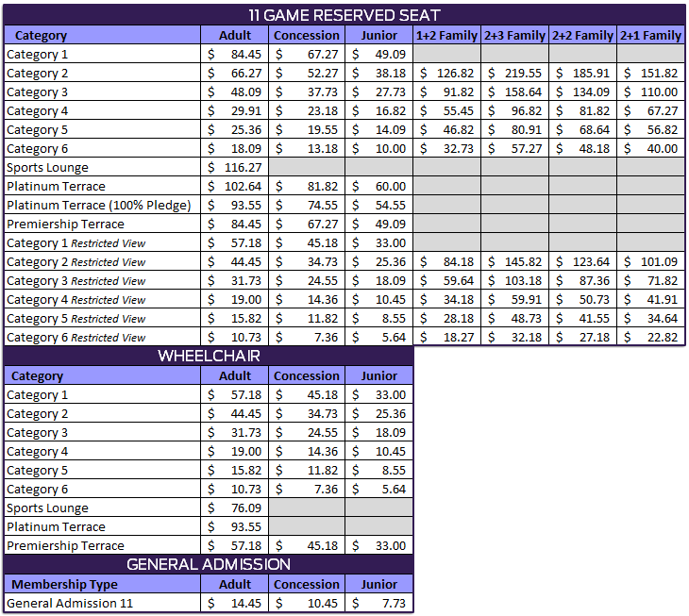Image resolution: width=689 pixels, height=616 pixels.
Task: Click the '2+2 Family' column header
Action: (582, 35)
